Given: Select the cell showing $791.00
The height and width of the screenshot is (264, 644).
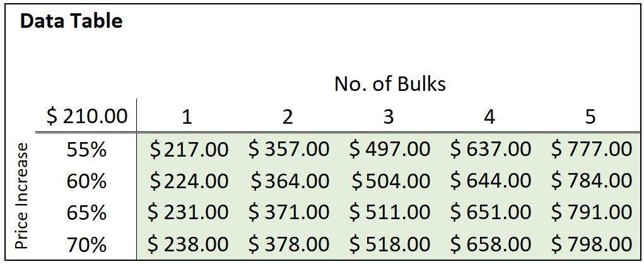Looking at the screenshot, I should point(592,213).
